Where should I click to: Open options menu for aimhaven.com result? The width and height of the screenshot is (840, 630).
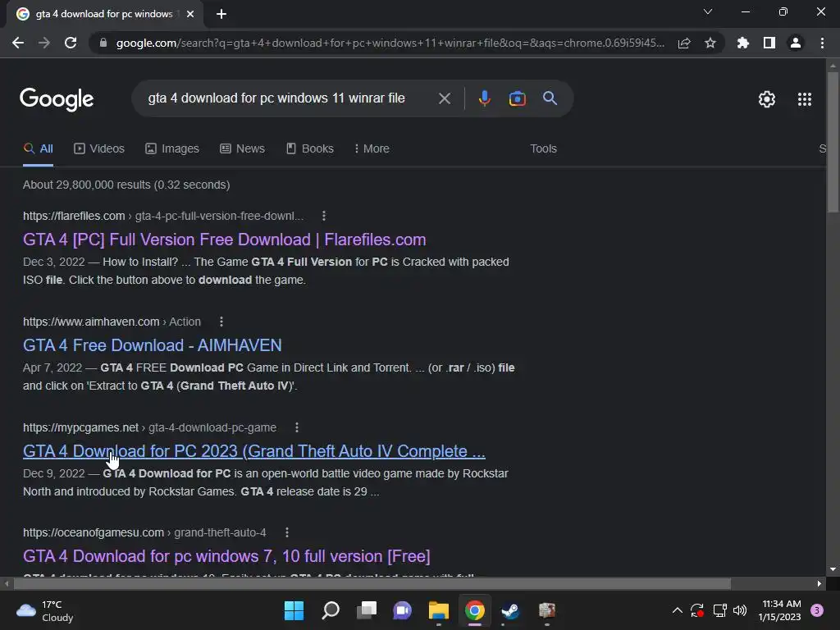pos(221,322)
